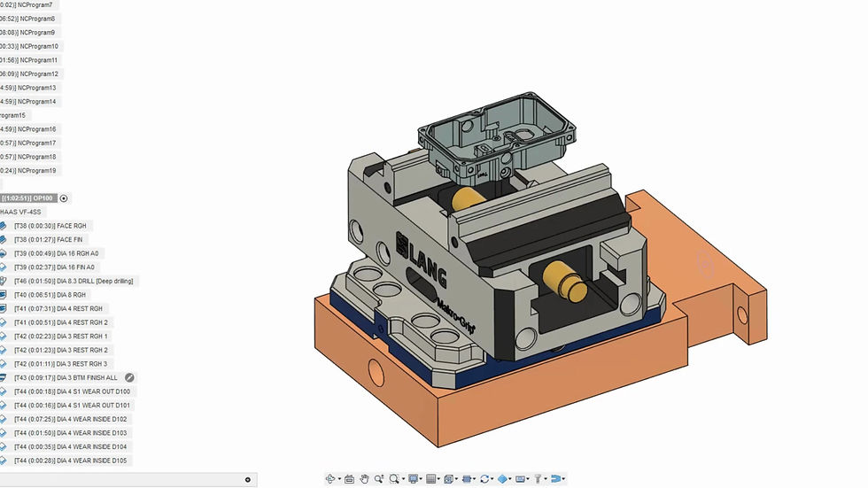
Task: Click the LANG logo on the vise
Action: pos(422,259)
